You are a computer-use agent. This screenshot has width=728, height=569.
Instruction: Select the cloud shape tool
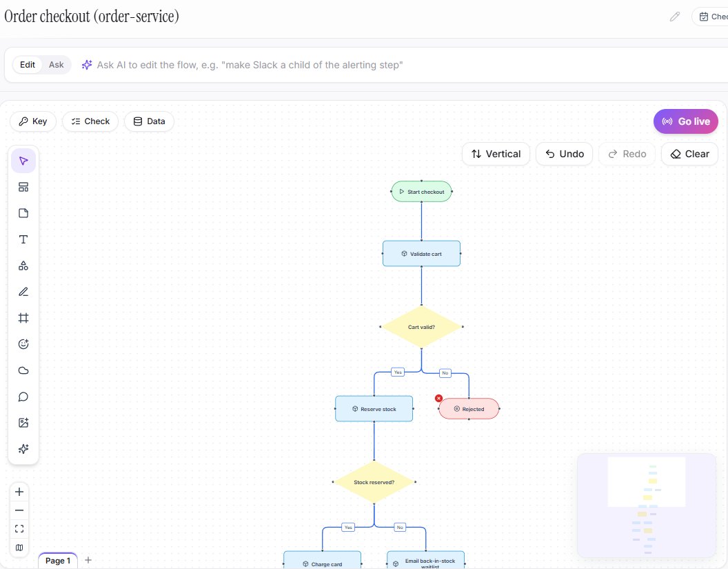[23, 370]
